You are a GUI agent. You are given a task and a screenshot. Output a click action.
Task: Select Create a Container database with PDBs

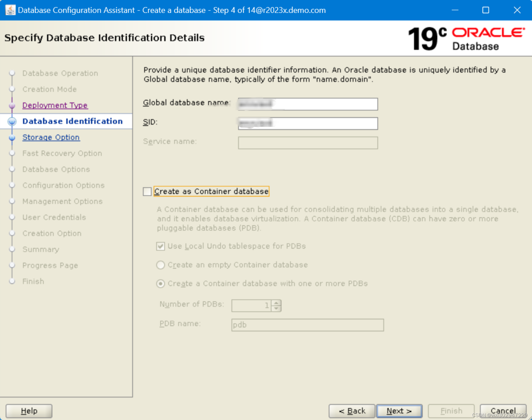pos(160,284)
